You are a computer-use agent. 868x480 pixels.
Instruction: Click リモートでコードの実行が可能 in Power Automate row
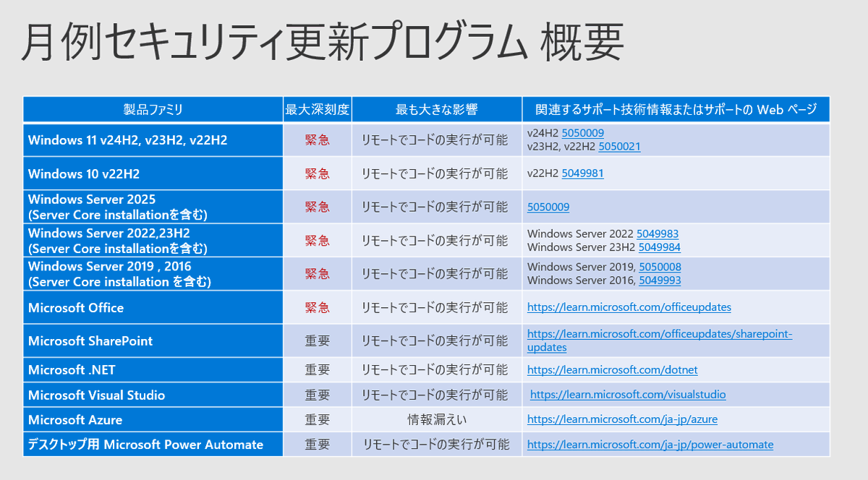pyautogui.click(x=436, y=445)
